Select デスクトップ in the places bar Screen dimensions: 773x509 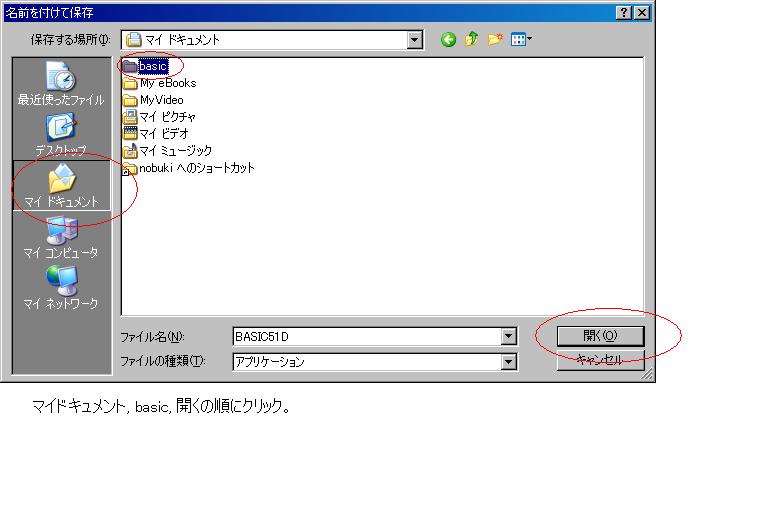point(61,134)
